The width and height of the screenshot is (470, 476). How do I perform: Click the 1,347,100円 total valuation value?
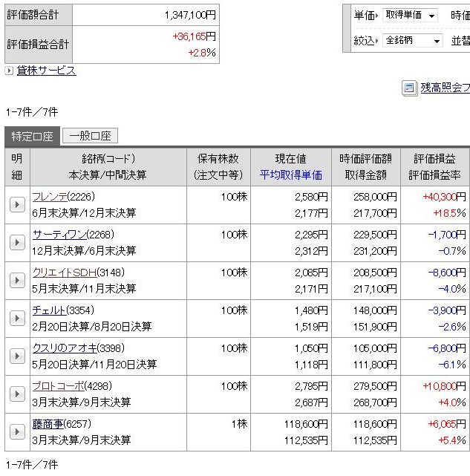[x=190, y=15]
